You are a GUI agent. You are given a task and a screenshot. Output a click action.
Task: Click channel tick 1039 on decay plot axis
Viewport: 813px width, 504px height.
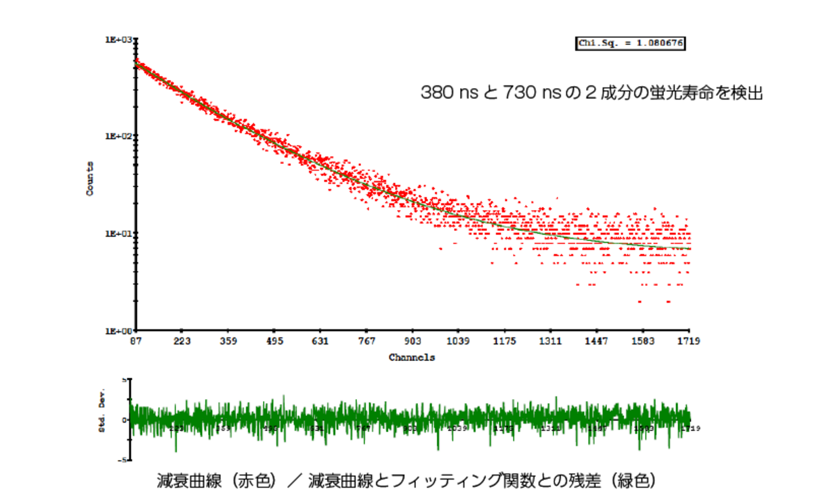tap(459, 341)
